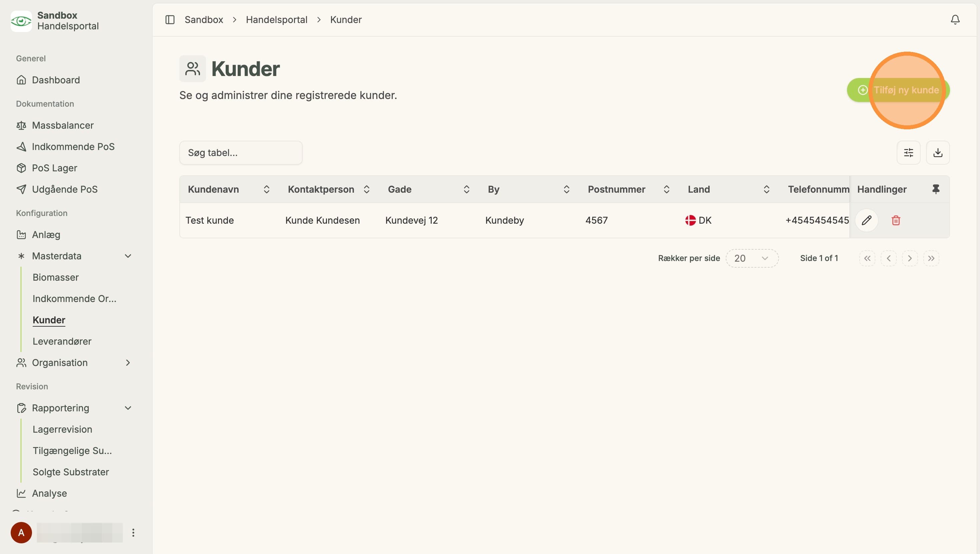Open the notifications bell
Image resolution: width=980 pixels, height=554 pixels.
tap(955, 19)
